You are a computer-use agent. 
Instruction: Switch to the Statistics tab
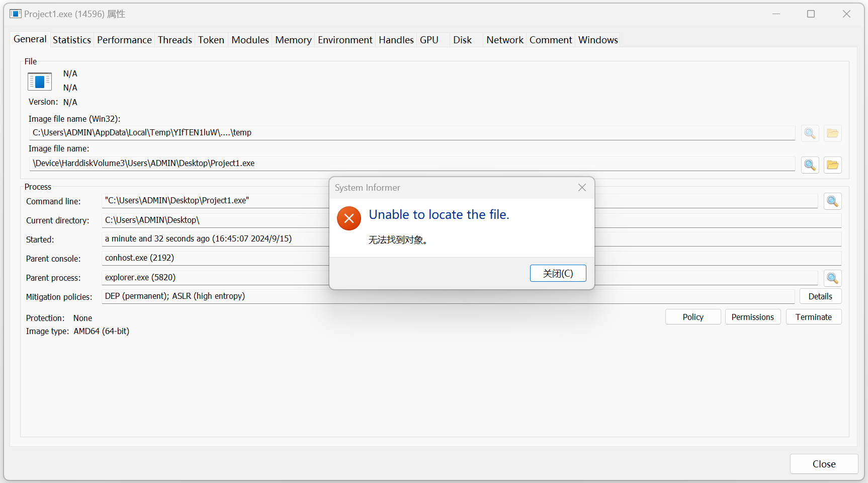[x=72, y=40]
